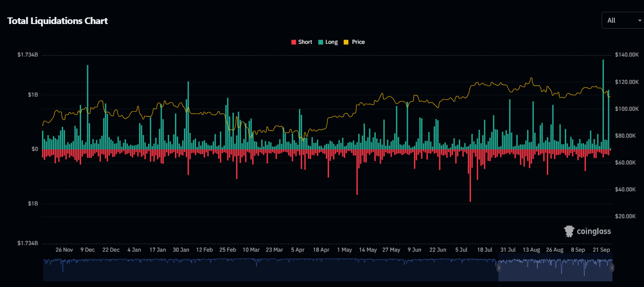Click the tallest green long liquidation bar
This screenshot has width=644, height=287.
603,104
